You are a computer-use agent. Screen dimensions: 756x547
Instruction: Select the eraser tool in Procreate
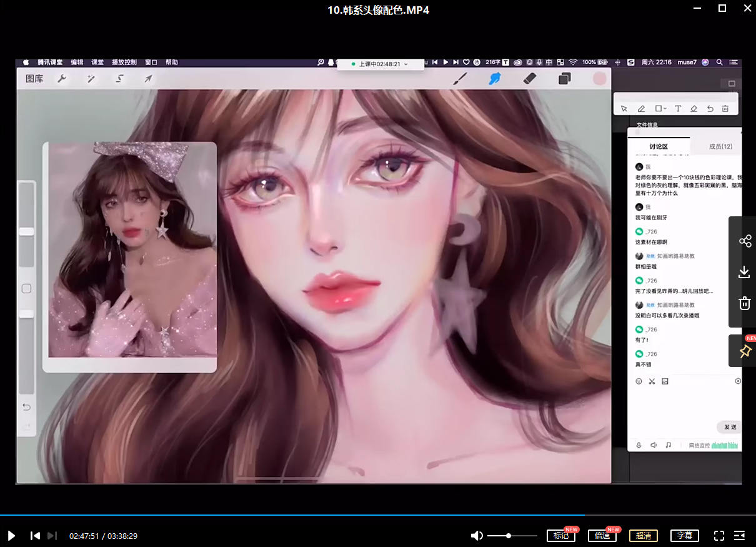(529, 79)
